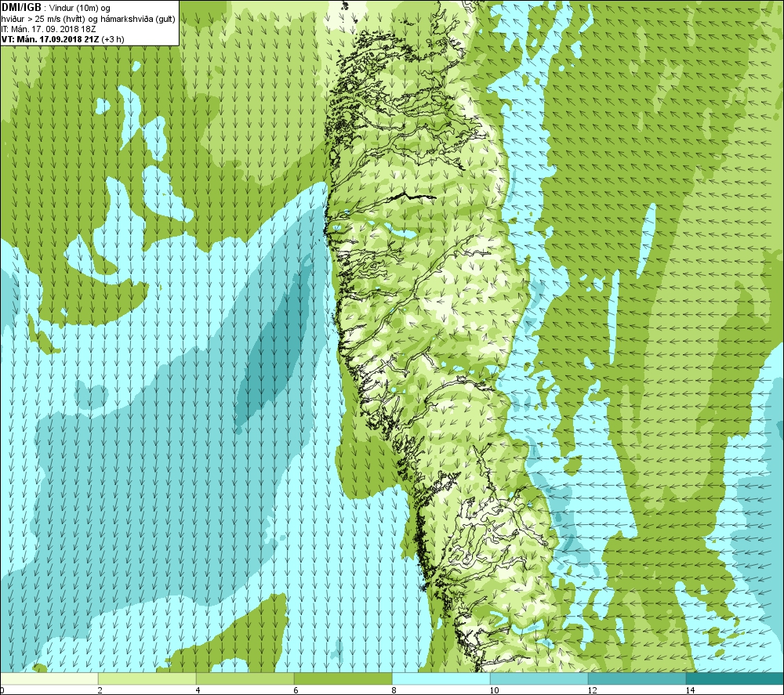
Task: Click the 'Vindur (10m) og' label
Action: point(81,9)
